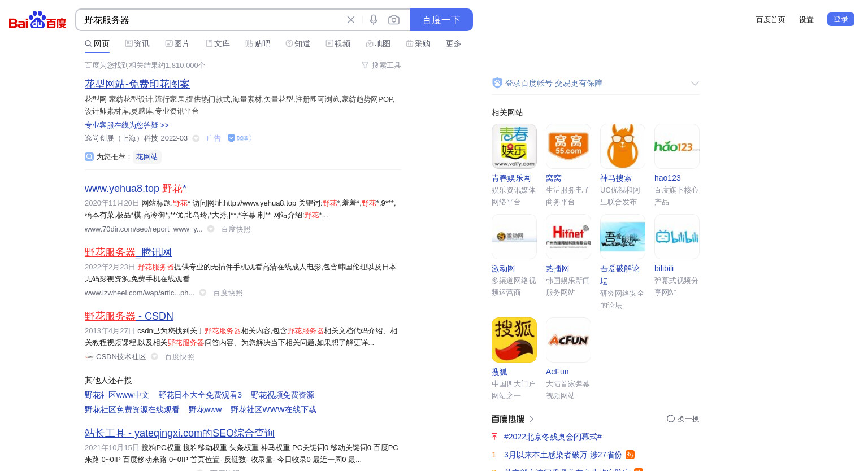Search related term 野花社区www中文
Viewport: 868px width, 471px height.
pyautogui.click(x=117, y=395)
